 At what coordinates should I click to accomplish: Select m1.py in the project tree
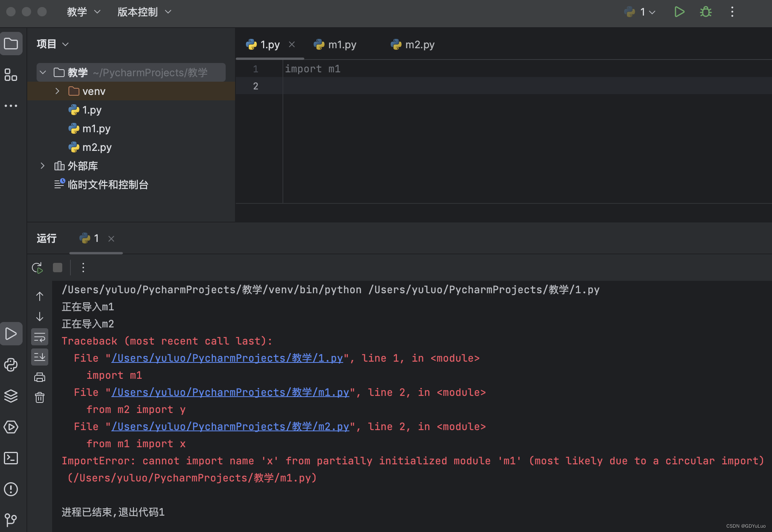tap(96, 129)
